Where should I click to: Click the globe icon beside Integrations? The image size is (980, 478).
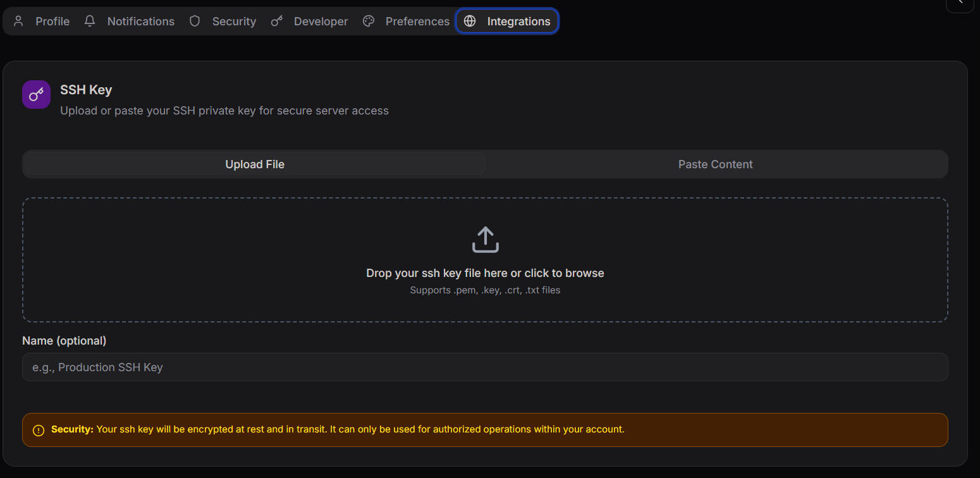click(470, 21)
